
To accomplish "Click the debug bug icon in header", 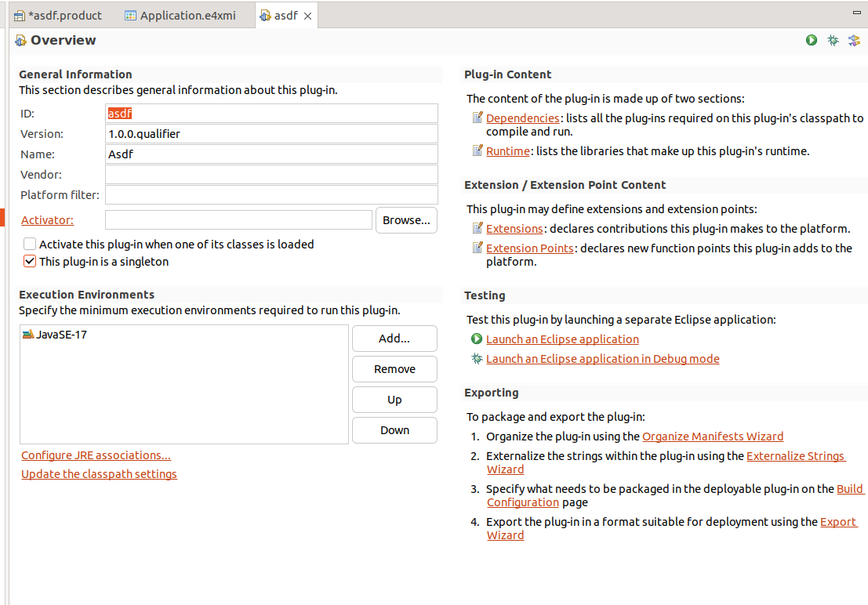I will click(x=833, y=40).
